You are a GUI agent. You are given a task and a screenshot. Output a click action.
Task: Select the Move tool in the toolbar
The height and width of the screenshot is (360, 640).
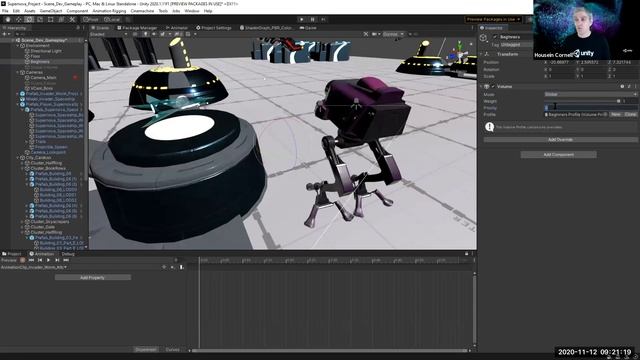19,19
